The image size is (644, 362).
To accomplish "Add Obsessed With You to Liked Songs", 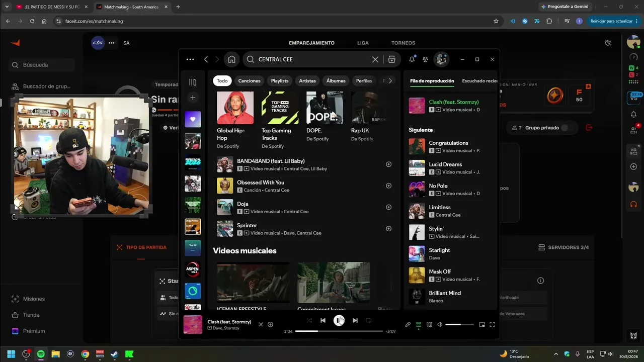I will point(388,186).
